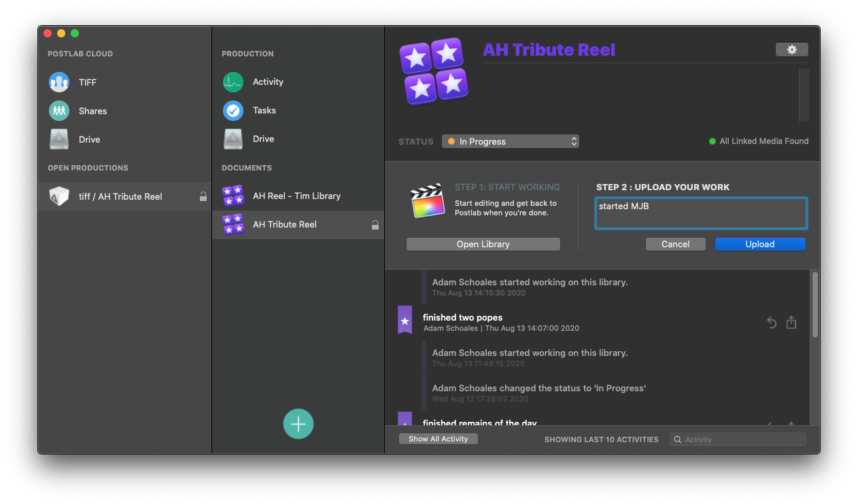Click the Upload button

coord(760,245)
